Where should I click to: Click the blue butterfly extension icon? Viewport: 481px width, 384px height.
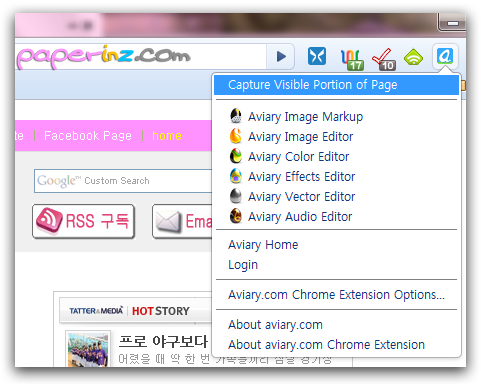coord(317,56)
